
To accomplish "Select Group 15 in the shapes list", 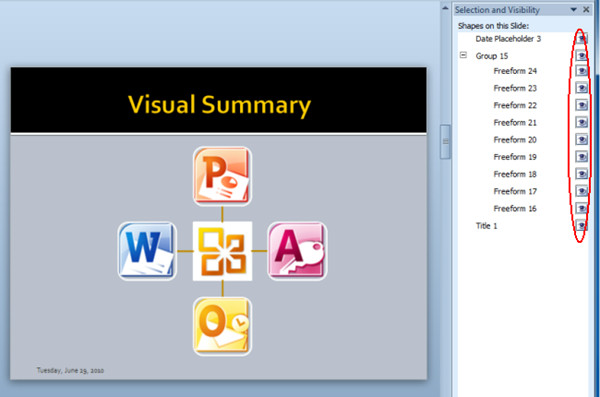I will point(492,56).
